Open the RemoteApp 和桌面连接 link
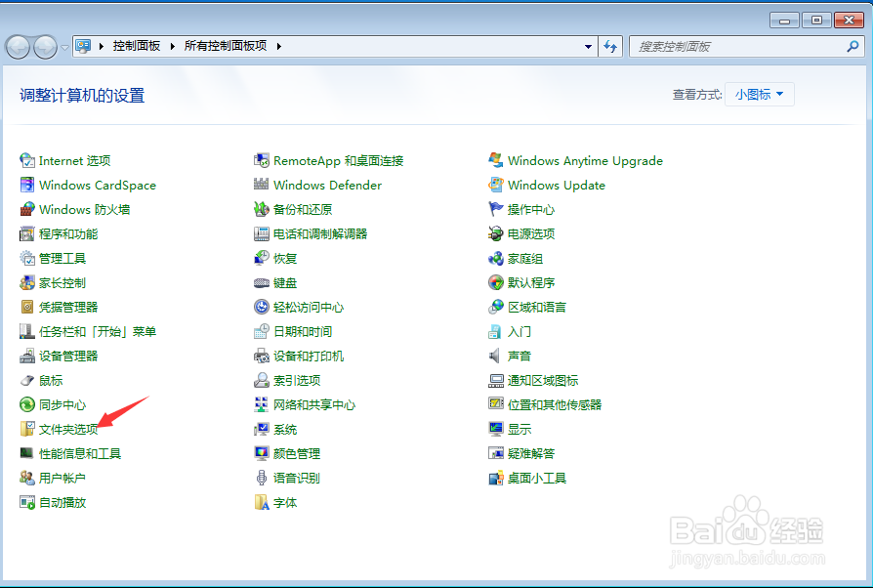 pyautogui.click(x=339, y=161)
